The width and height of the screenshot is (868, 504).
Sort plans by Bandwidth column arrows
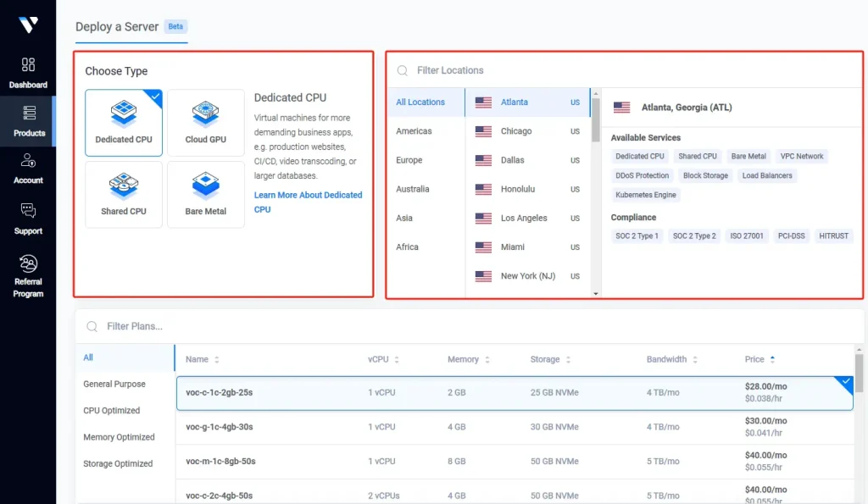click(695, 360)
